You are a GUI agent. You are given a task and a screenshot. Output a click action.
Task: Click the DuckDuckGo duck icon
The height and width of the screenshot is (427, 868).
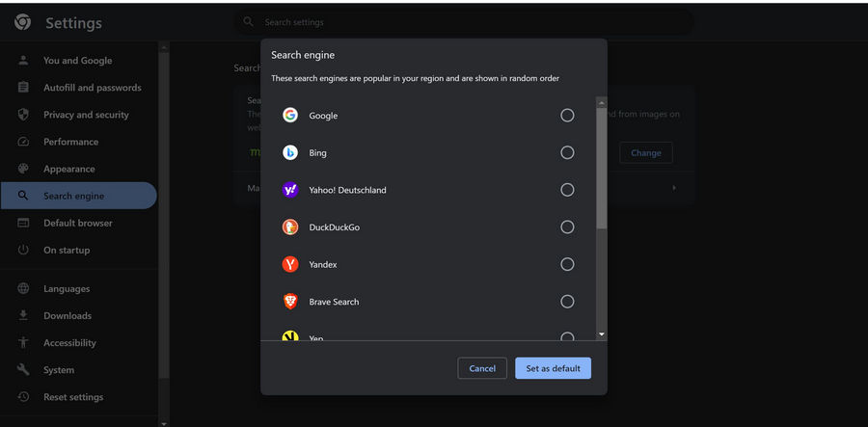pos(289,227)
